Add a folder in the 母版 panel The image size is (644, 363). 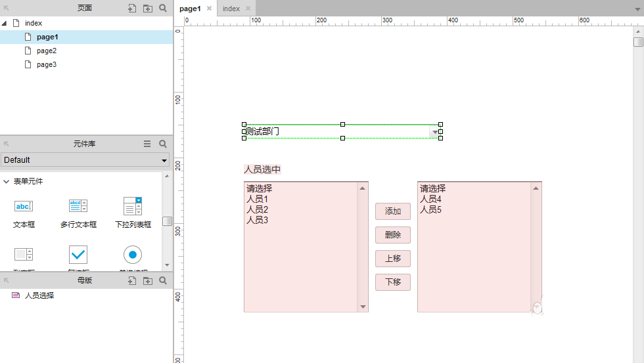point(148,281)
